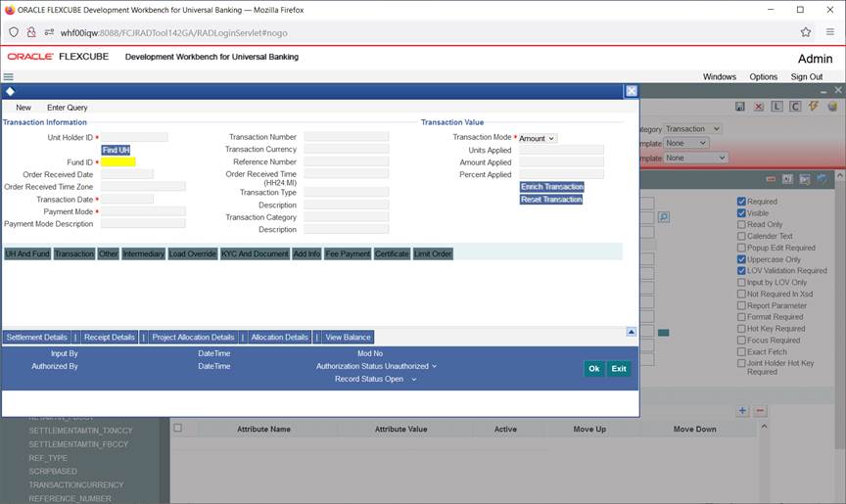Uncheck the Required checkbox

tap(741, 201)
